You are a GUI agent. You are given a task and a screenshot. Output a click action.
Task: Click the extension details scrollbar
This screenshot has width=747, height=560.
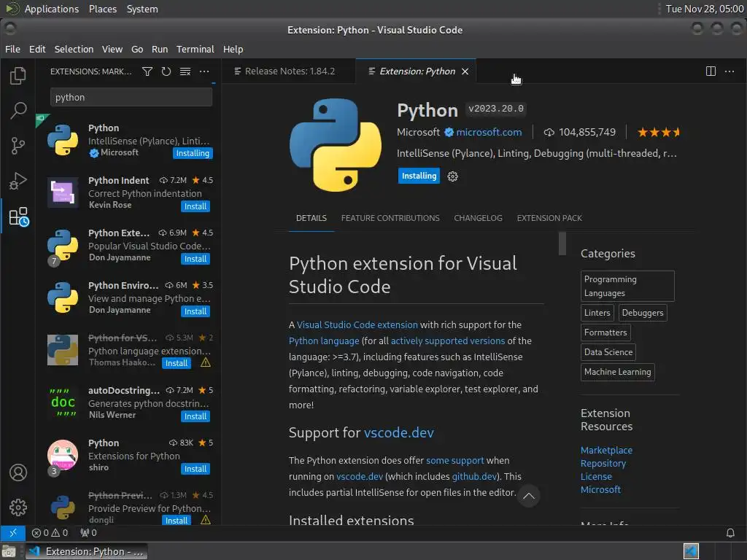point(562,244)
